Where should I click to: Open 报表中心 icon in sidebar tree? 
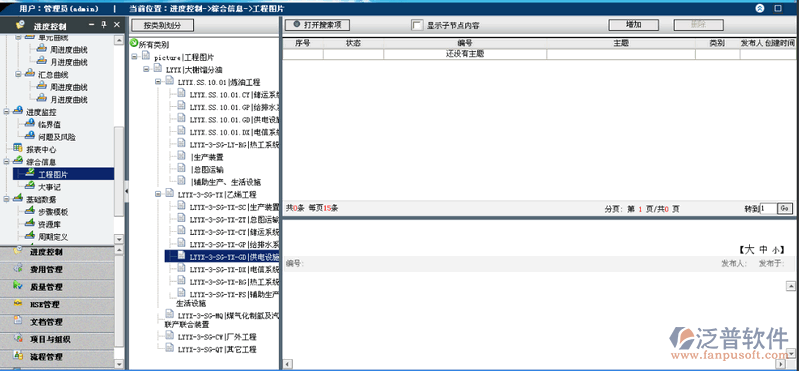pyautogui.click(x=18, y=149)
